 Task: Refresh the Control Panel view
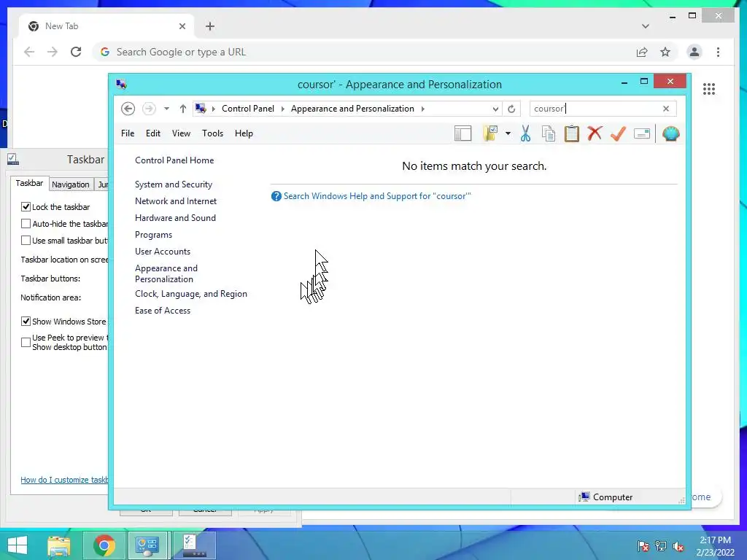pyautogui.click(x=511, y=109)
